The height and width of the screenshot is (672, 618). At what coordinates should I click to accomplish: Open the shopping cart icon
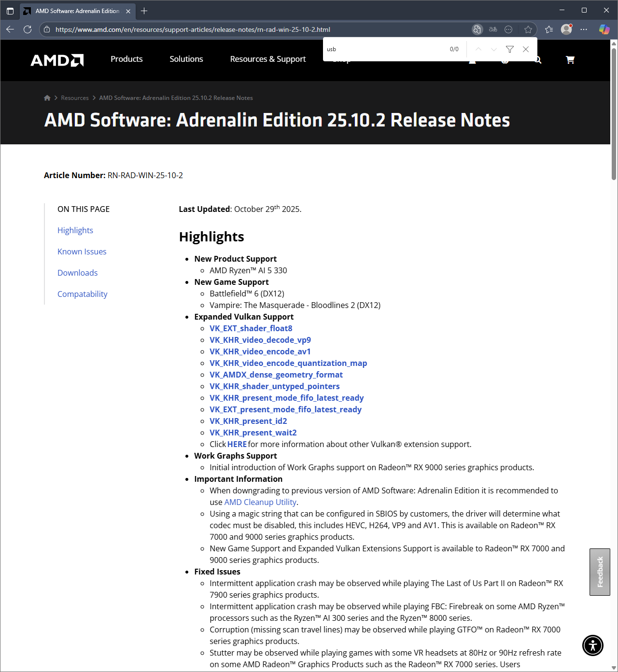pyautogui.click(x=570, y=60)
